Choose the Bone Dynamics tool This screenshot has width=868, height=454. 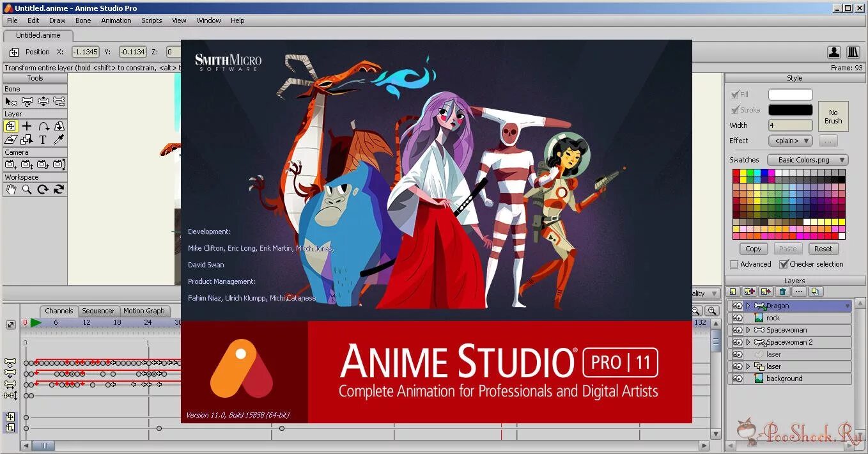(43, 101)
